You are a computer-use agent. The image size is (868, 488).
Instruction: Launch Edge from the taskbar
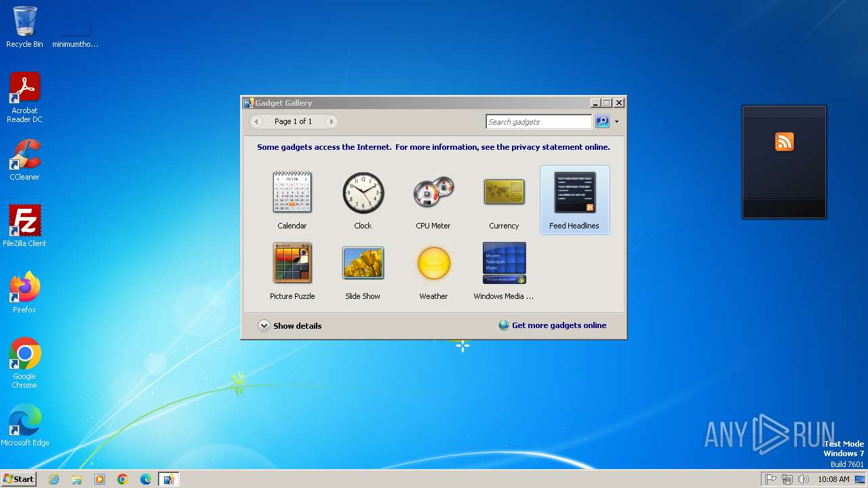(146, 479)
